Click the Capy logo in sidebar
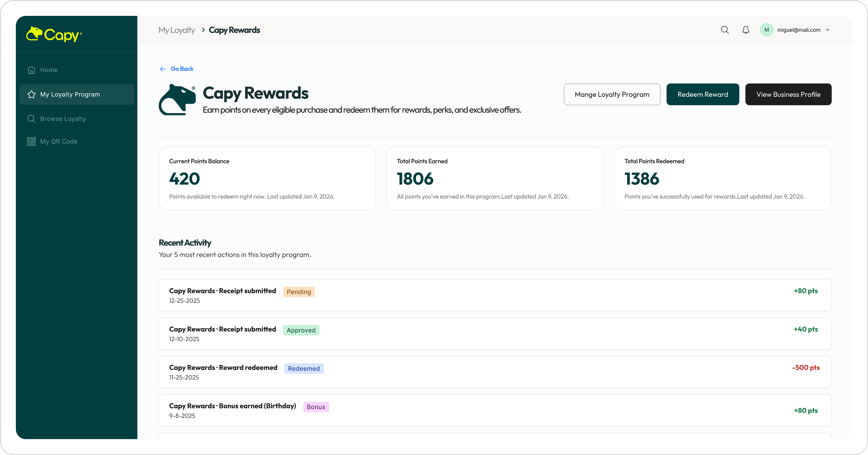The image size is (868, 455). click(54, 34)
